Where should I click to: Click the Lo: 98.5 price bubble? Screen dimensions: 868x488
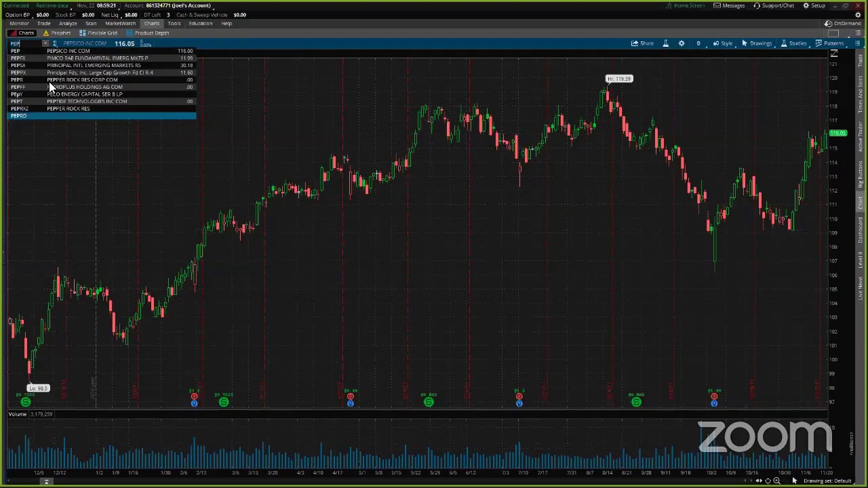pyautogui.click(x=39, y=388)
